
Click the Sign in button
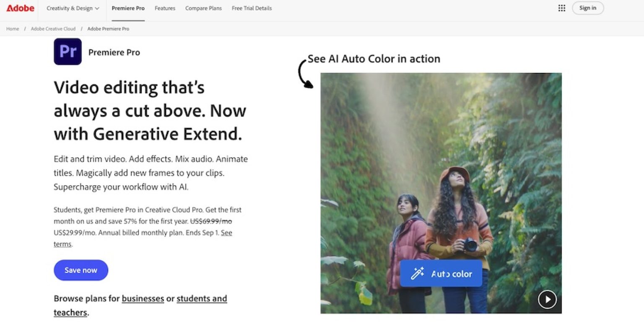click(588, 8)
